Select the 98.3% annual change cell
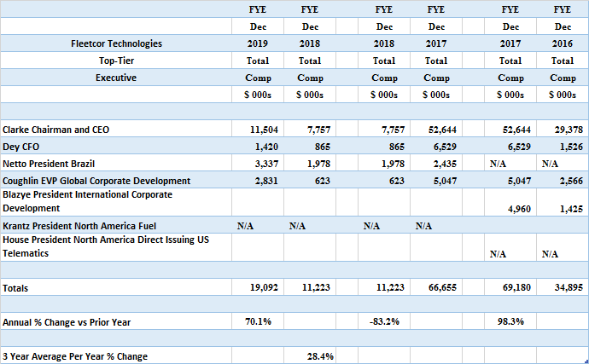Viewport: 589px width, 364px height. (x=510, y=321)
